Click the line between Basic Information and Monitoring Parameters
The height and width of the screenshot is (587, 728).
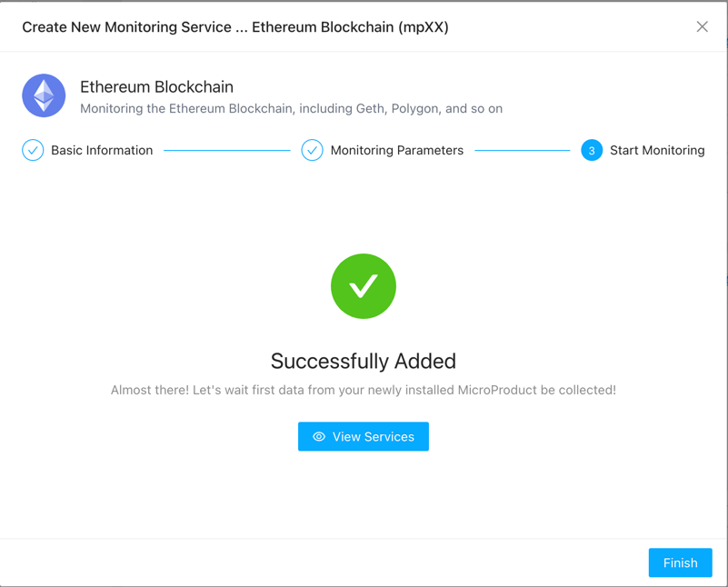[x=227, y=151]
